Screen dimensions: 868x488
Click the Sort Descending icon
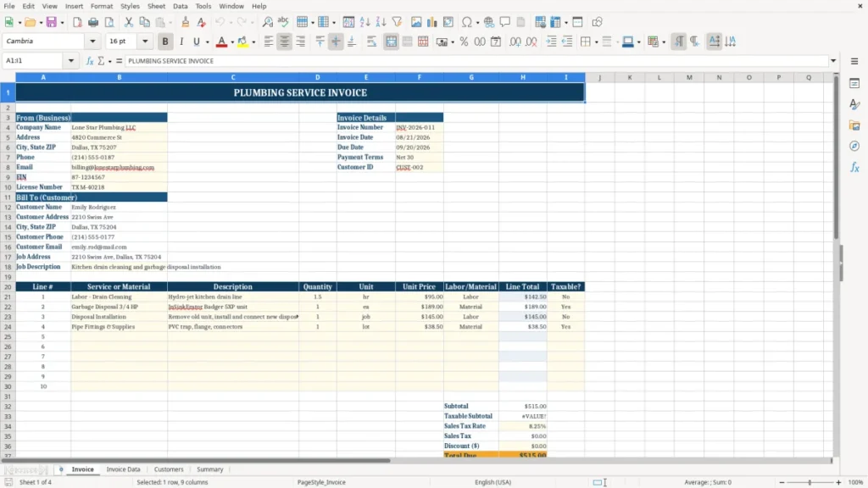(x=381, y=22)
